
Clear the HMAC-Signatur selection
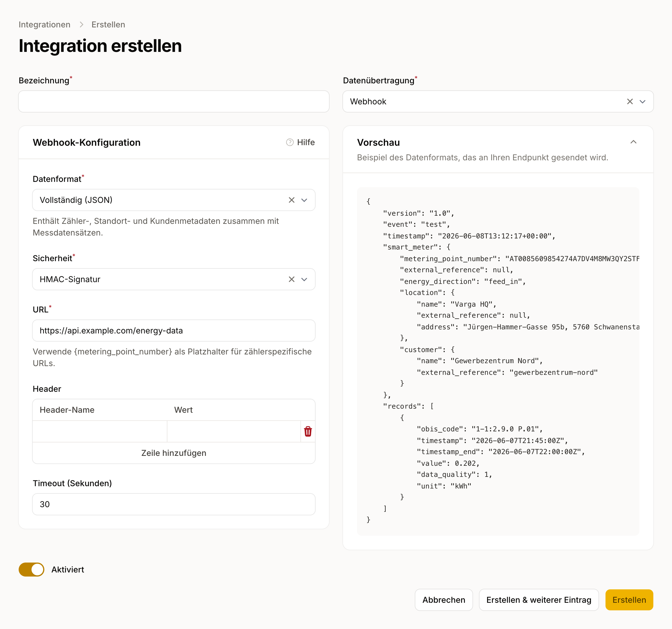pos(291,279)
